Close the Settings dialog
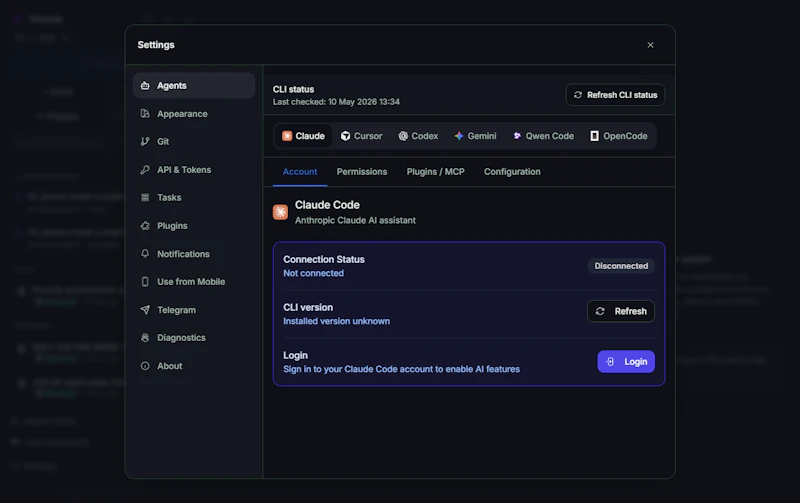Viewport: 800px width, 503px height. (x=651, y=45)
